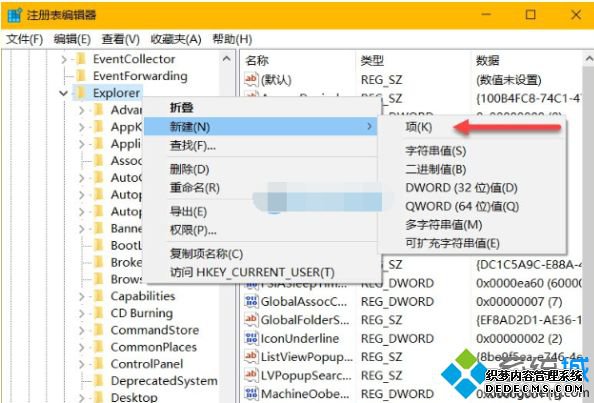Expand the ControlPanel tree node

coord(81,364)
